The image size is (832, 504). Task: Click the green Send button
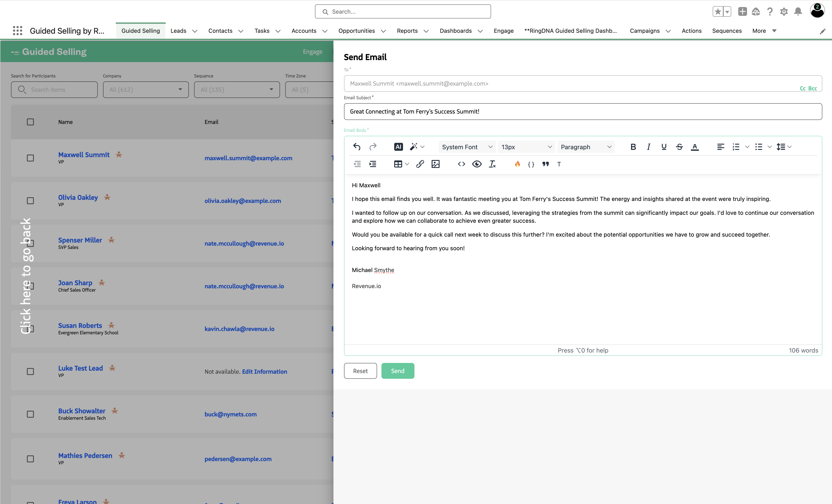398,371
